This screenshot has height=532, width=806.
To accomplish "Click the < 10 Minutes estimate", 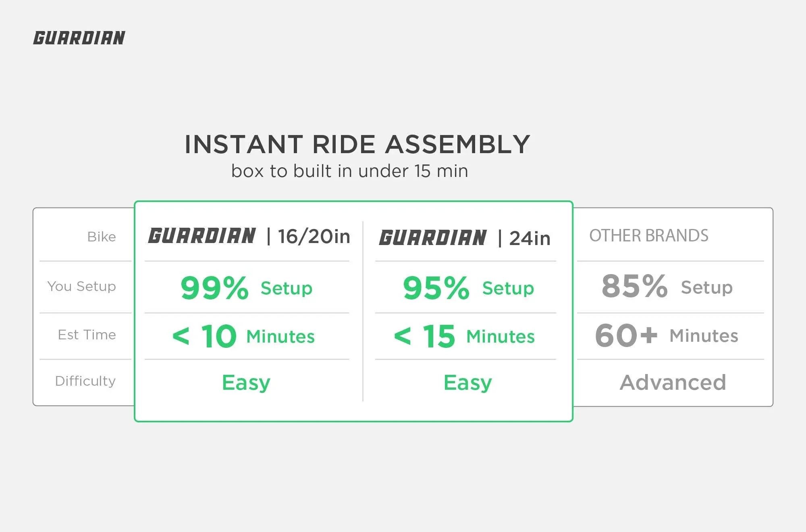I will point(243,336).
